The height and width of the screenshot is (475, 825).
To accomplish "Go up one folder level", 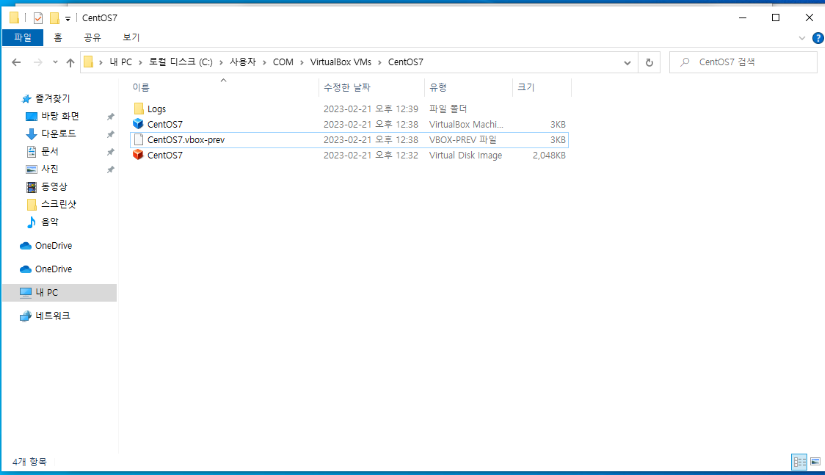I will click(70, 62).
